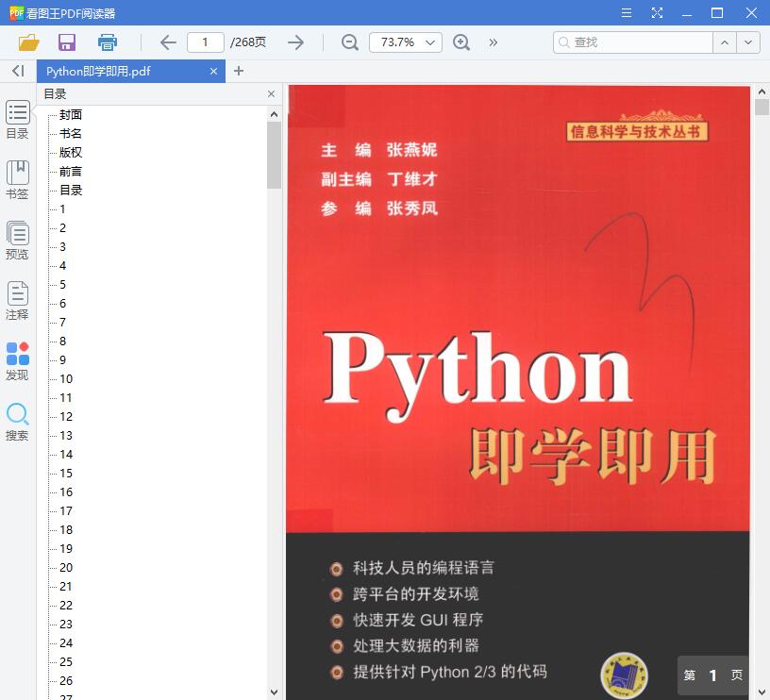
Task: Click the 查找 search input field
Action: (x=632, y=42)
